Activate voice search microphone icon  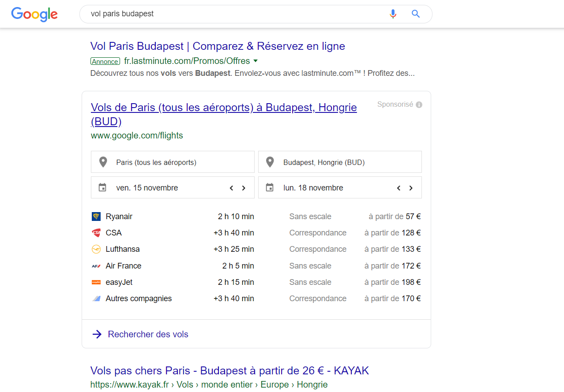(393, 14)
